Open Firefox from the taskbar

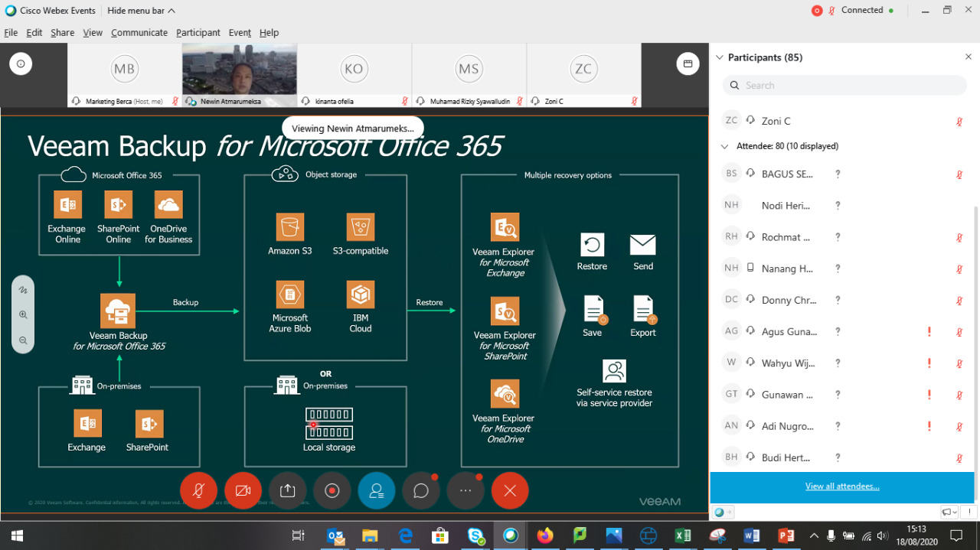(545, 535)
